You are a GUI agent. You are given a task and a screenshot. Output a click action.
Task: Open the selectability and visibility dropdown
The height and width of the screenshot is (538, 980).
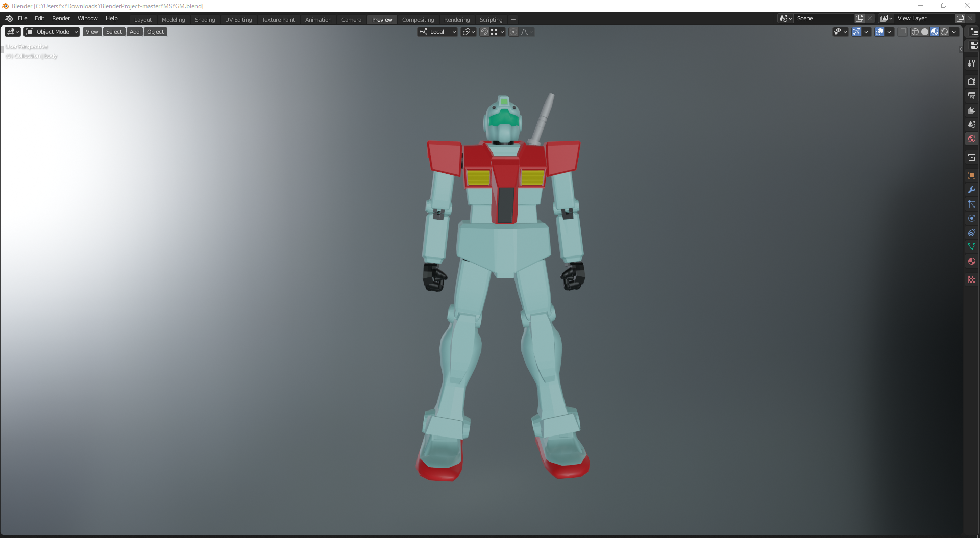coord(840,32)
